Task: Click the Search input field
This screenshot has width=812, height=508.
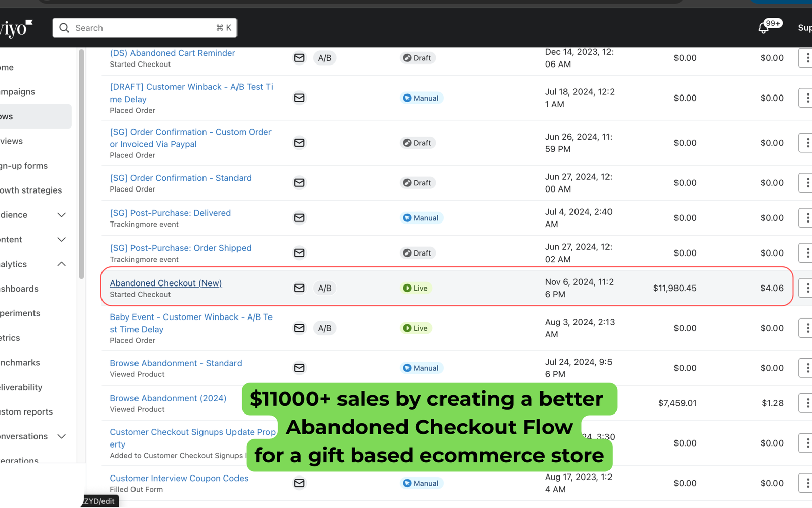Action: pos(145,28)
